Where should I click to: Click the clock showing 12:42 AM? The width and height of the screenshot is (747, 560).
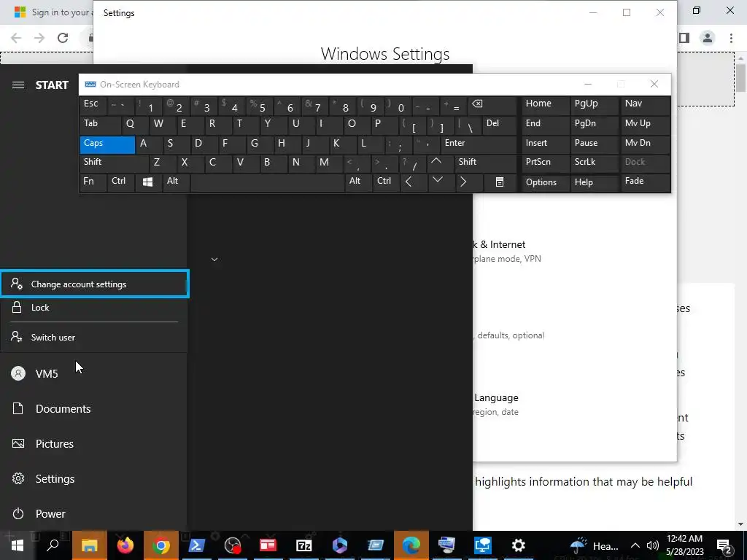(x=684, y=545)
